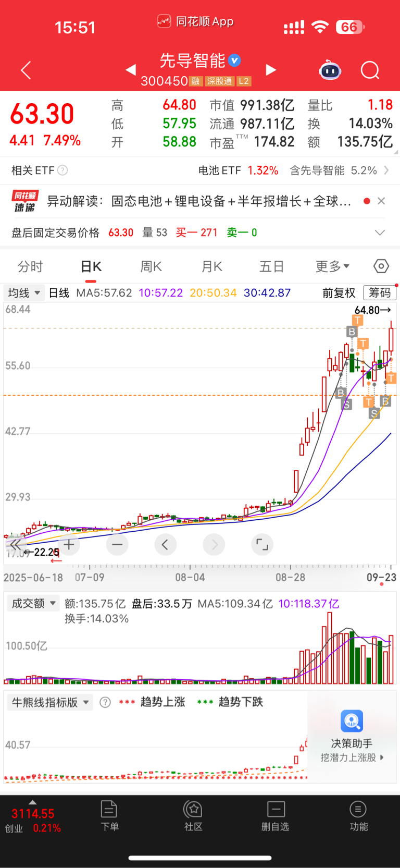Select the 日K tab
The image size is (400, 868).
coord(91,266)
